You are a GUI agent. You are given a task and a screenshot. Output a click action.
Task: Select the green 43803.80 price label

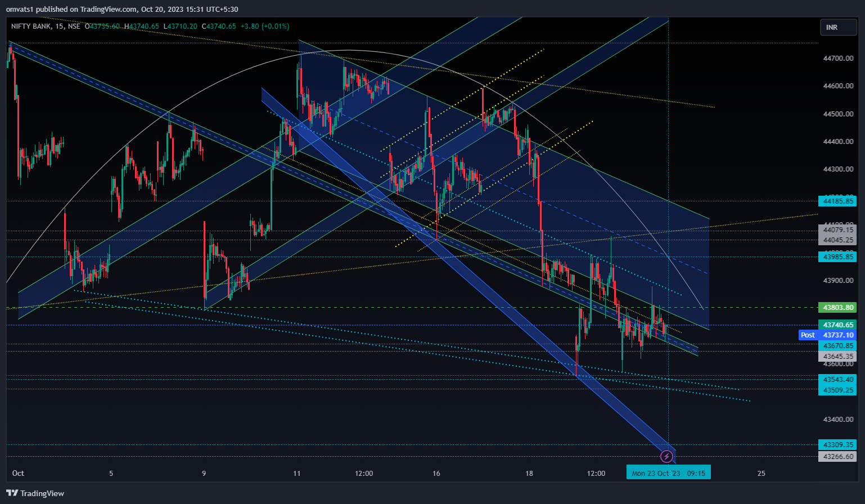837,308
